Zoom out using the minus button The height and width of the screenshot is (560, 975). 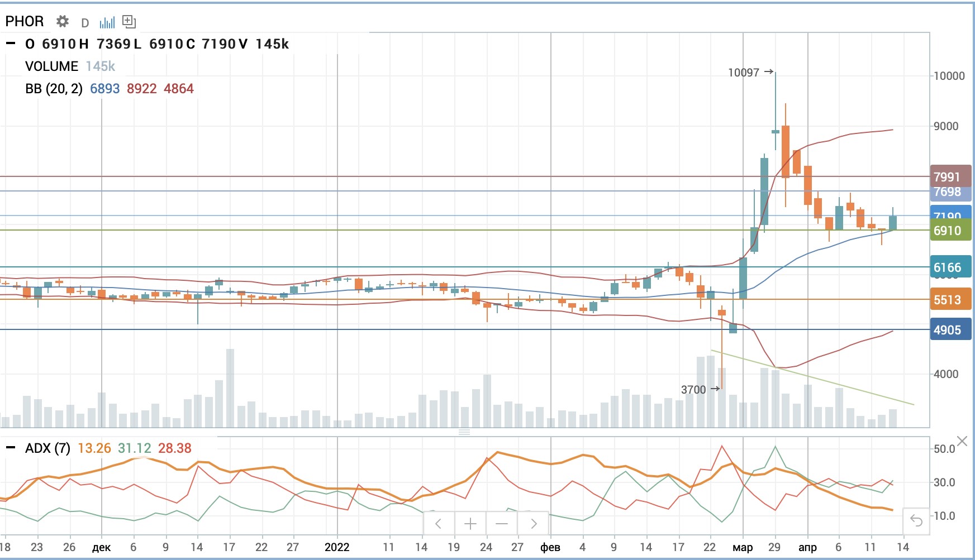point(502,524)
